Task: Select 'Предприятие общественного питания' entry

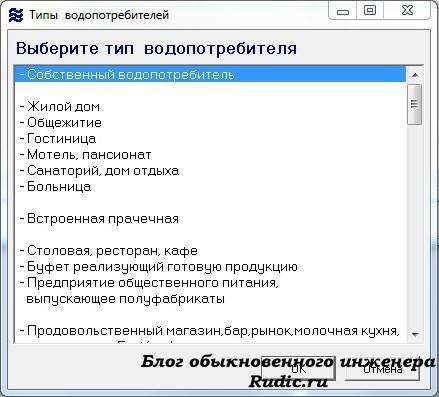Action: [210, 291]
